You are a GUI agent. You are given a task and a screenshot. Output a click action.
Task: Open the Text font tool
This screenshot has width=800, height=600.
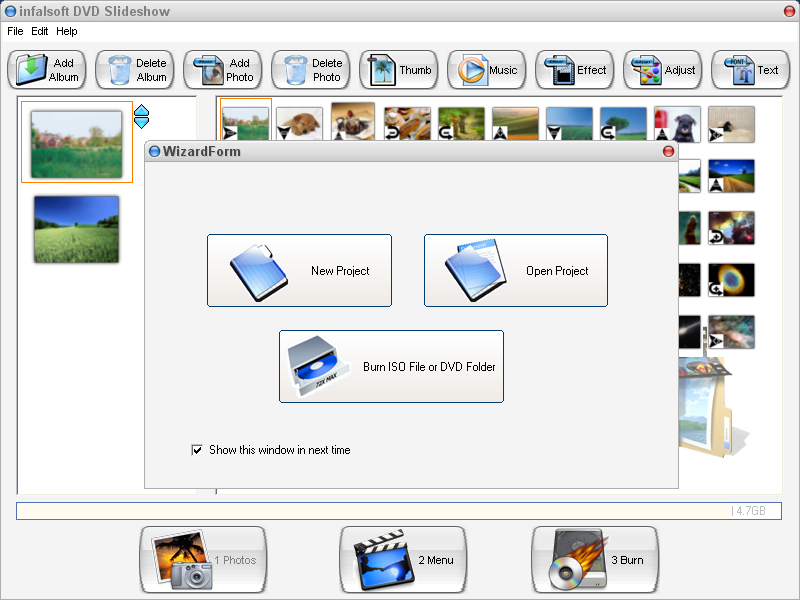coord(751,69)
